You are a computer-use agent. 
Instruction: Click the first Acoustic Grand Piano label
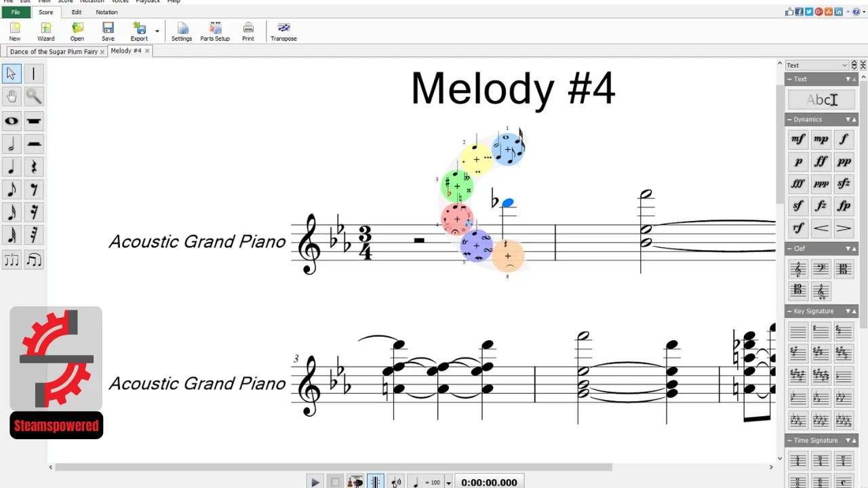[x=197, y=242]
